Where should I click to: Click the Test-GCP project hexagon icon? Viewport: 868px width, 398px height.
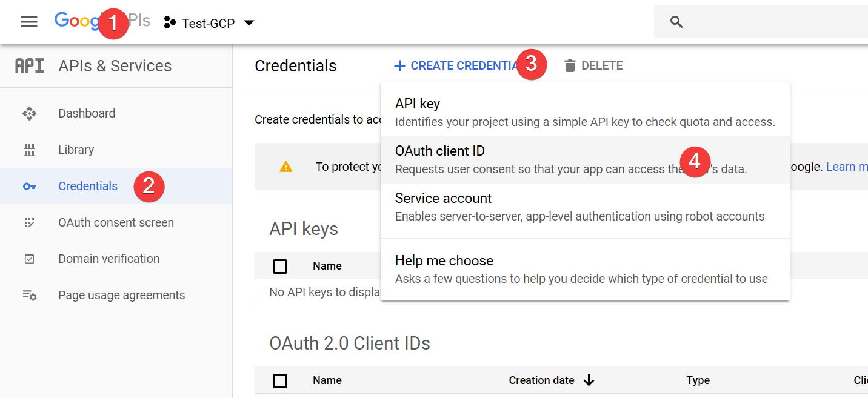pyautogui.click(x=170, y=23)
